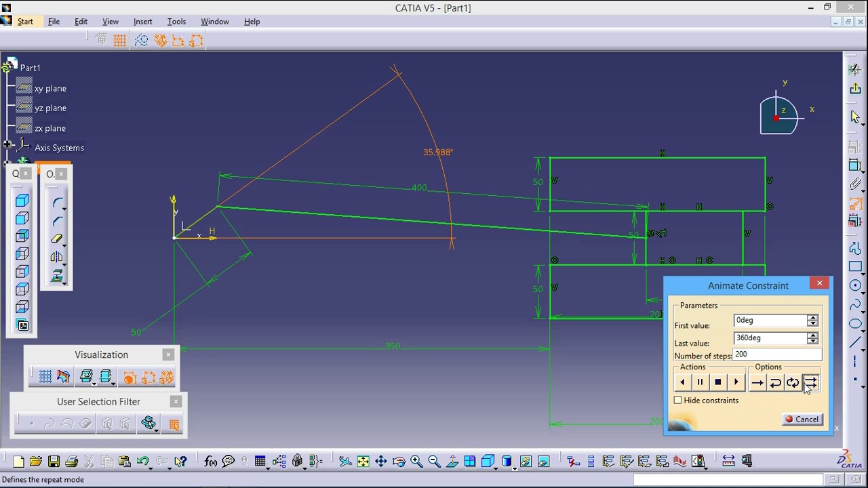Open the Mirror tool flyout arrow
Screen dimensions: 868x488
pos(64,264)
